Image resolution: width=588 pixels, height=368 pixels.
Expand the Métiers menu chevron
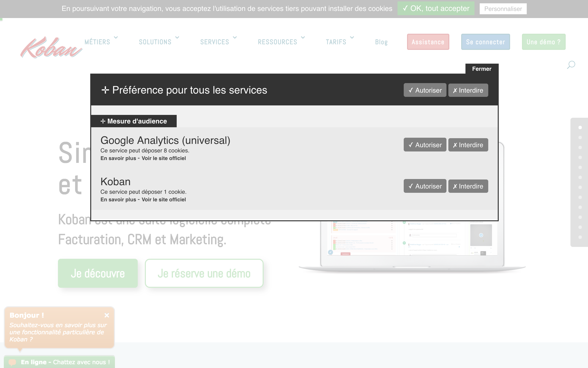tap(116, 38)
